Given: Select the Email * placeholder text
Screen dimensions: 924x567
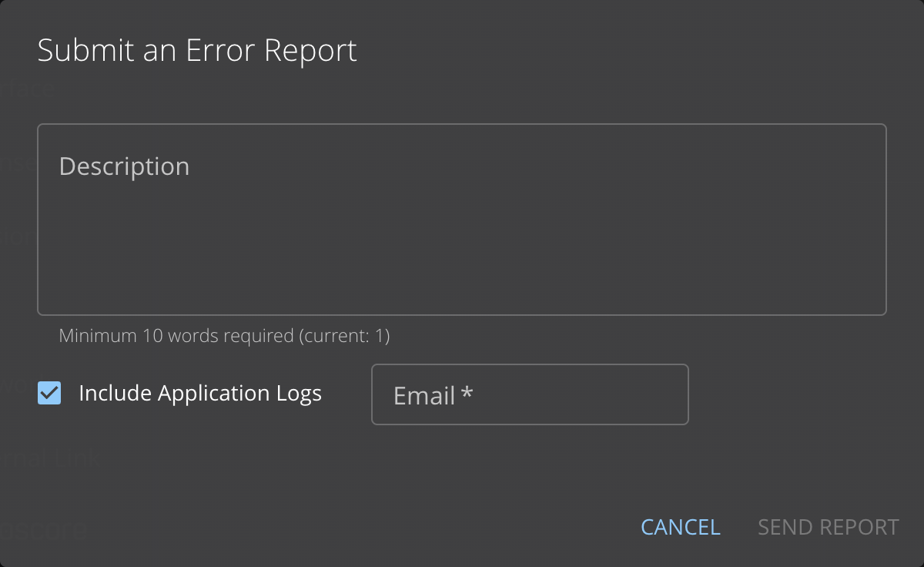Looking at the screenshot, I should pyautogui.click(x=433, y=396).
